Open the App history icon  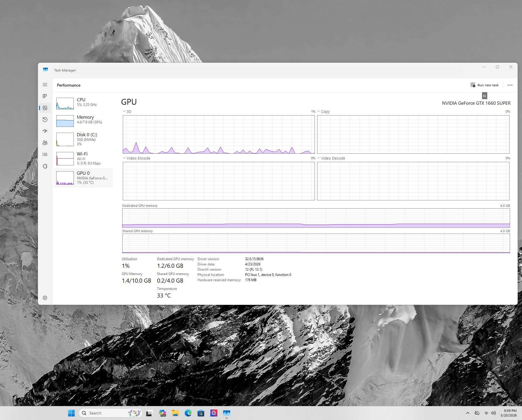(x=45, y=120)
